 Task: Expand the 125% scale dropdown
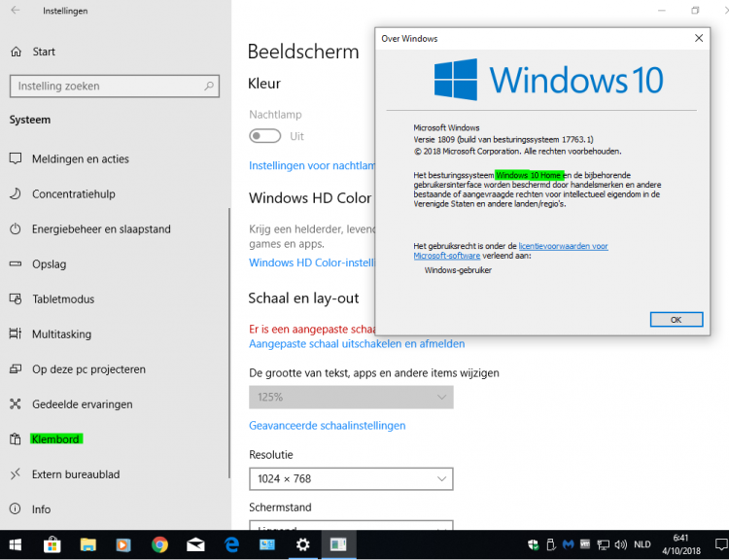[351, 397]
